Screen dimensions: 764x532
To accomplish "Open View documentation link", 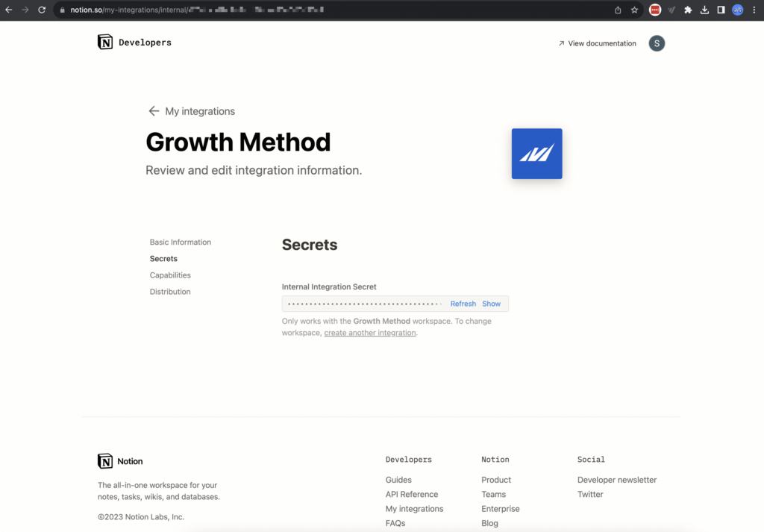I will coord(598,43).
